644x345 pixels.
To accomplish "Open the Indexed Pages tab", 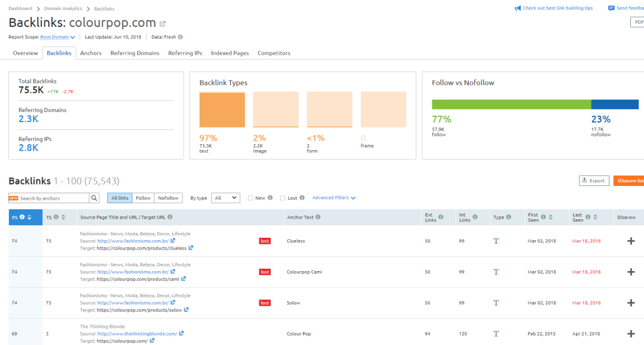I will (x=230, y=53).
